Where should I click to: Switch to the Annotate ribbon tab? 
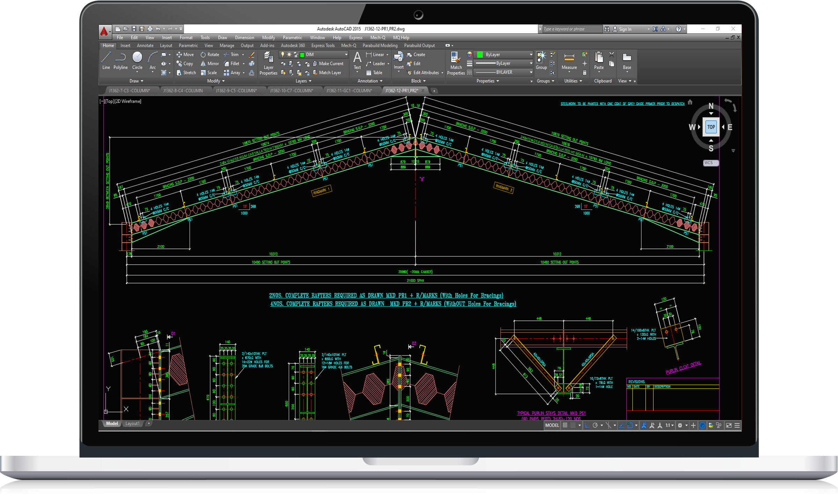click(145, 45)
